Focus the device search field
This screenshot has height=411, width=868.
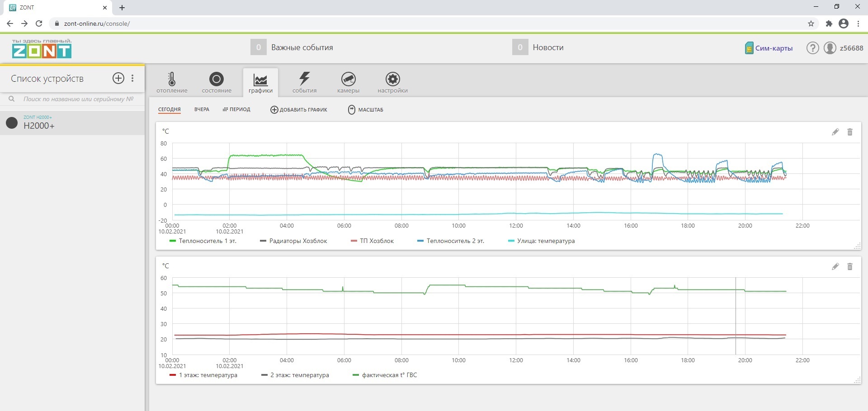pyautogui.click(x=78, y=99)
